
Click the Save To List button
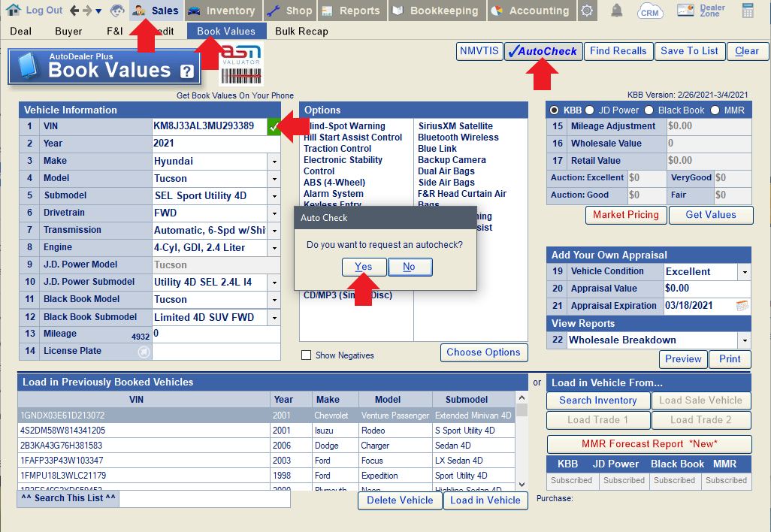pyautogui.click(x=689, y=50)
